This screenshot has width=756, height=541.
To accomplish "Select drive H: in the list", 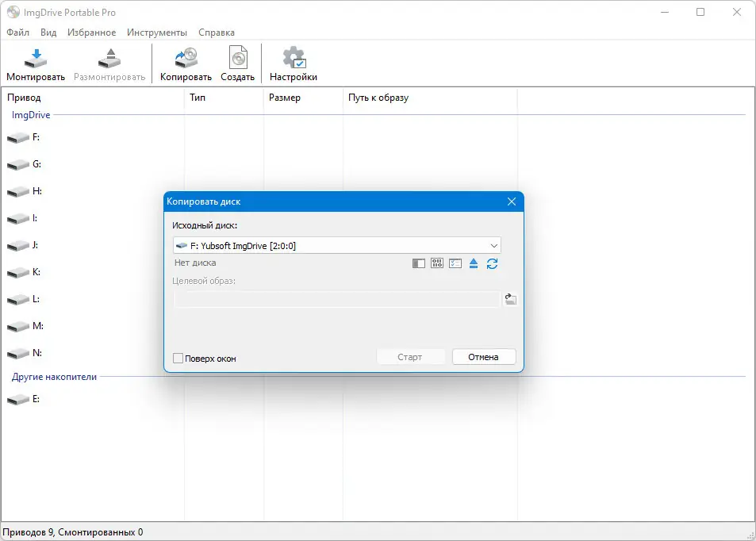I will (x=25, y=191).
